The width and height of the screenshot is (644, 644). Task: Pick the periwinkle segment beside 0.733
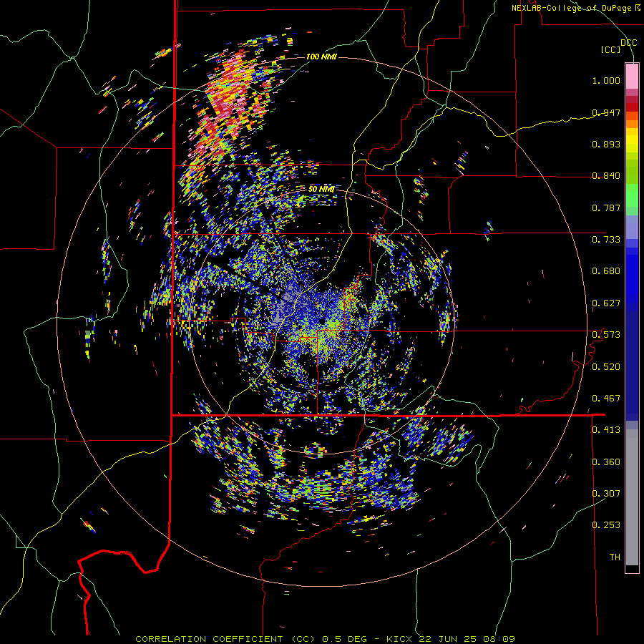(x=632, y=227)
